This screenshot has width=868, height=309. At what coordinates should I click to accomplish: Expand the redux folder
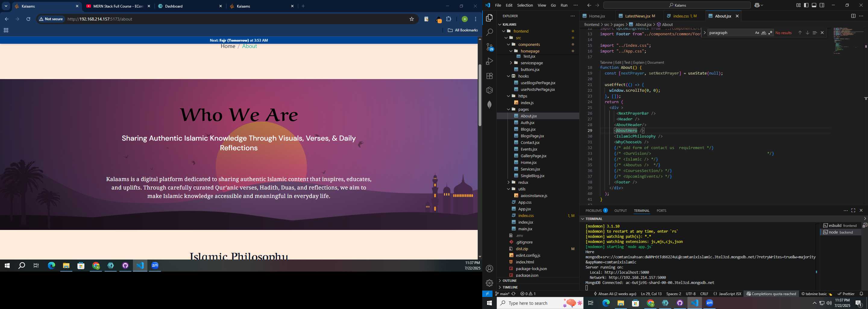click(538, 183)
